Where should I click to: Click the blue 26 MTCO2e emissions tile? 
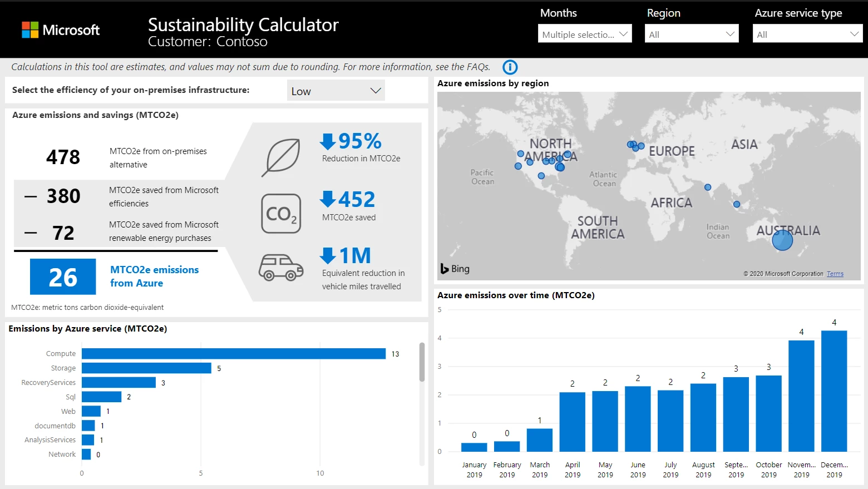(x=63, y=276)
